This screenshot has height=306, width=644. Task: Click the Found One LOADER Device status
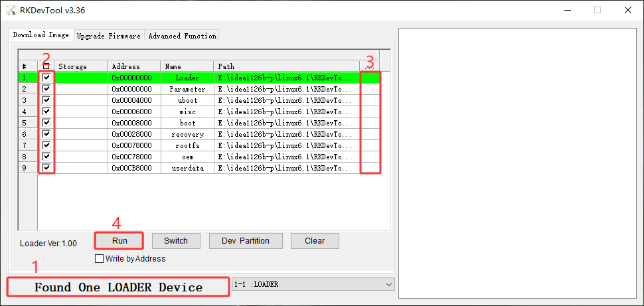(x=118, y=287)
